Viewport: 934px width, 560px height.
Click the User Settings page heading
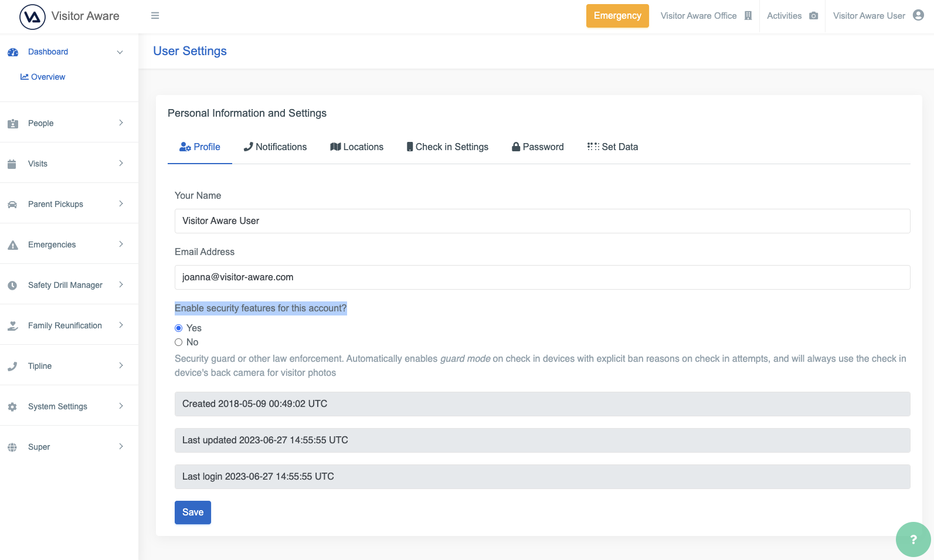coord(190,52)
